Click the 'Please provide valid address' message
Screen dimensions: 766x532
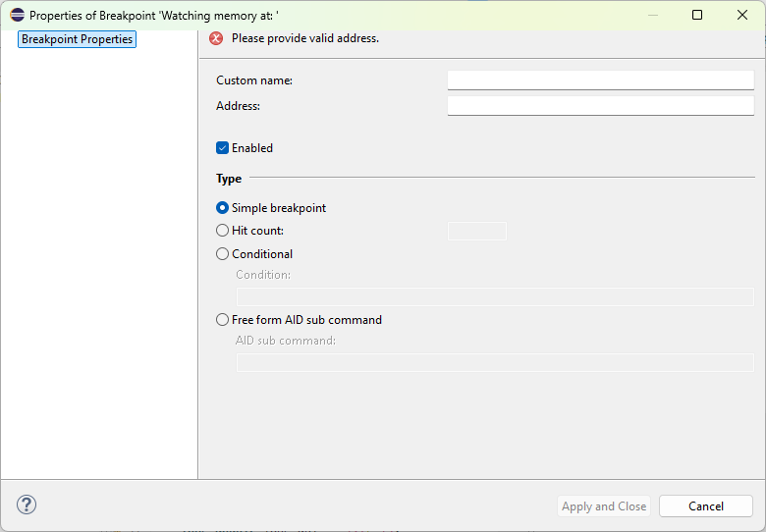pos(304,38)
